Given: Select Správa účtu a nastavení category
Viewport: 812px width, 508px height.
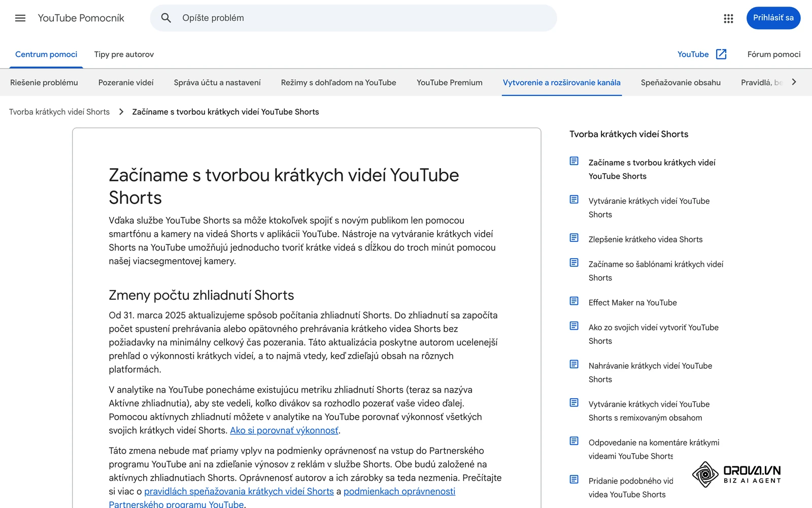Looking at the screenshot, I should (217, 82).
